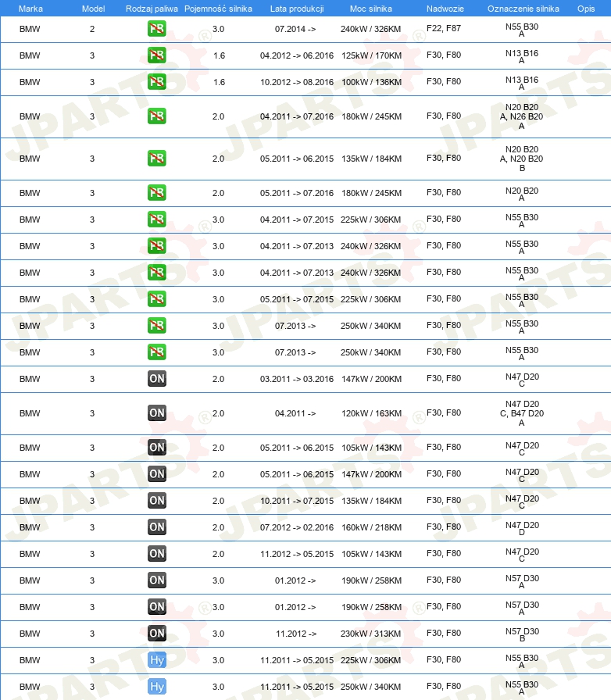Image resolution: width=611 pixels, height=700 pixels.
Task: Click the model value 2 in the first row
Action: click(92, 29)
